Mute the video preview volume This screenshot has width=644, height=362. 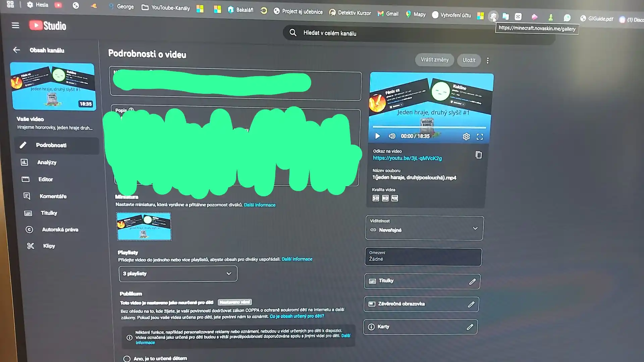(392, 136)
